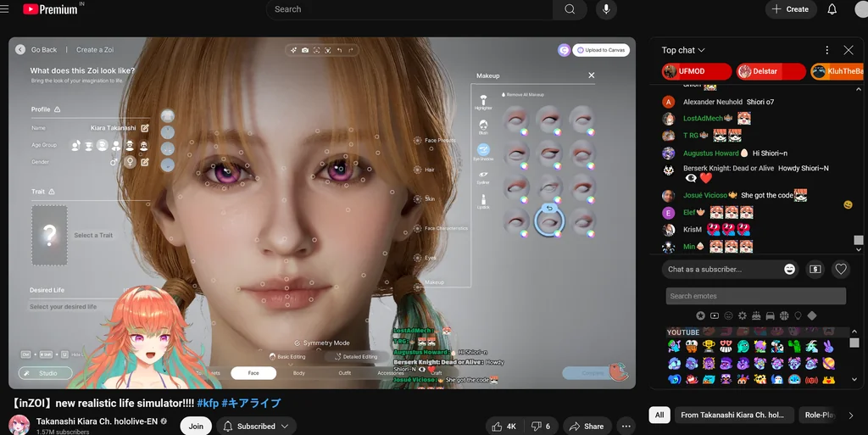Click the Super Chat dollar icon

[x=815, y=269]
